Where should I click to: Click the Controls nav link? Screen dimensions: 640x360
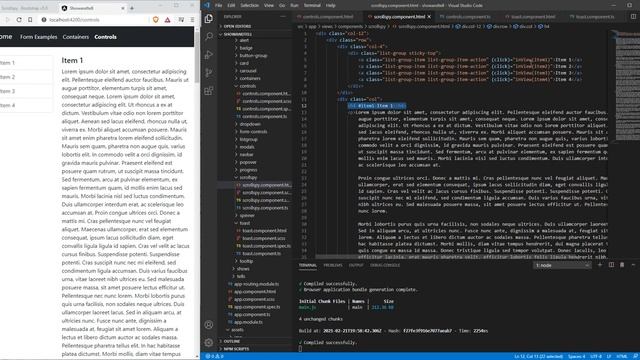105,37
